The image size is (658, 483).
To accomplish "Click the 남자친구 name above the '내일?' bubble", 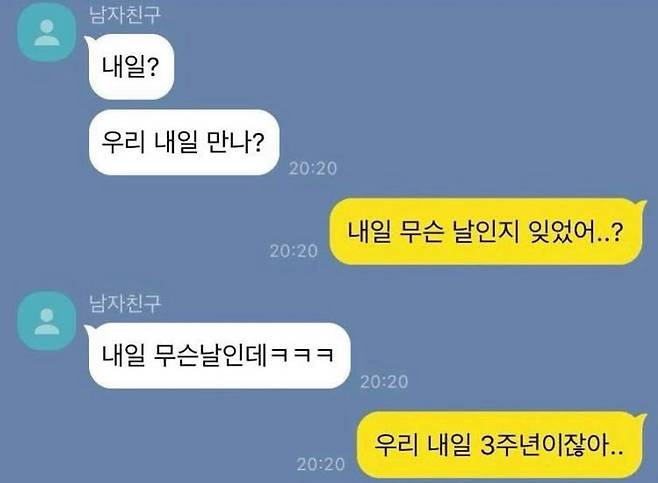I will point(125,15).
